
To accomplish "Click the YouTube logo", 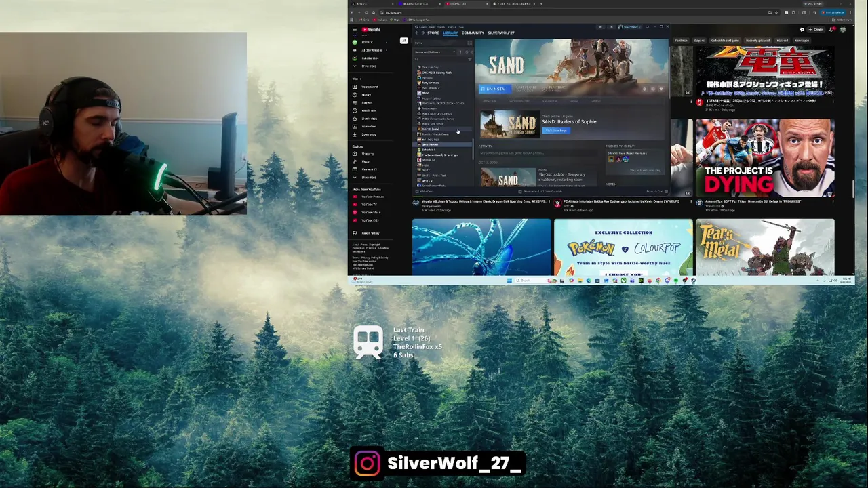I will click(371, 30).
